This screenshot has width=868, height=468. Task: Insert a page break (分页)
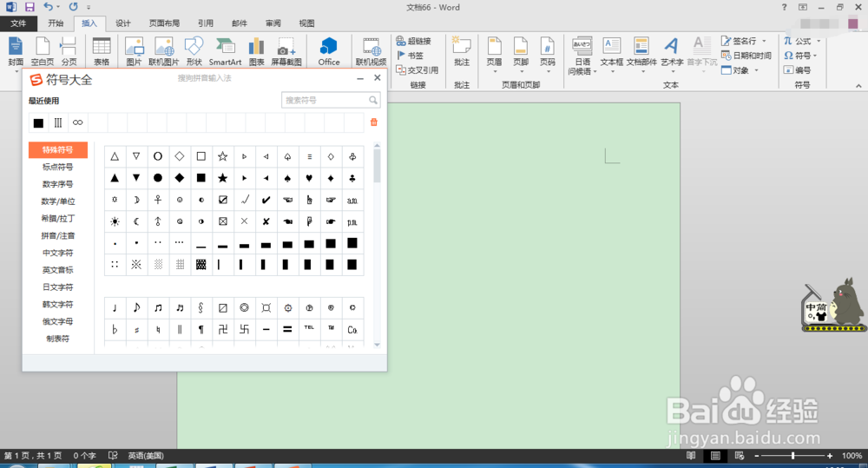(69, 51)
